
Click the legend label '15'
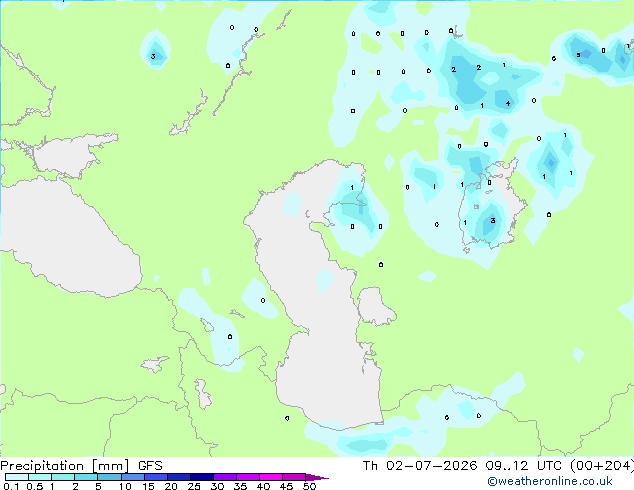point(148,486)
